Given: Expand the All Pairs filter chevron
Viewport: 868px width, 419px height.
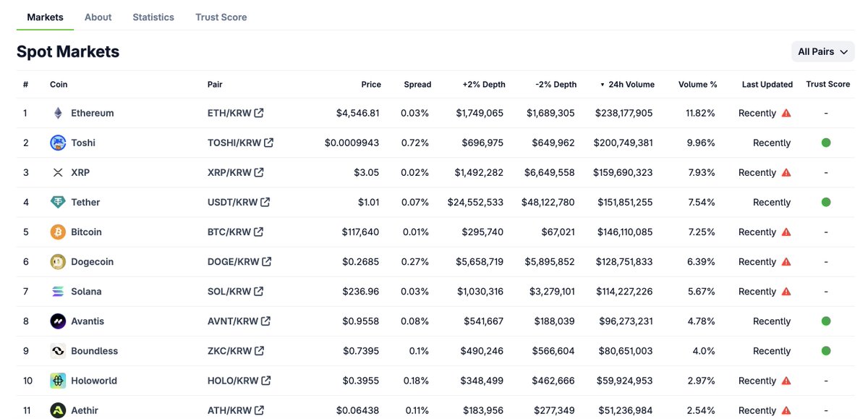Looking at the screenshot, I should [x=843, y=51].
